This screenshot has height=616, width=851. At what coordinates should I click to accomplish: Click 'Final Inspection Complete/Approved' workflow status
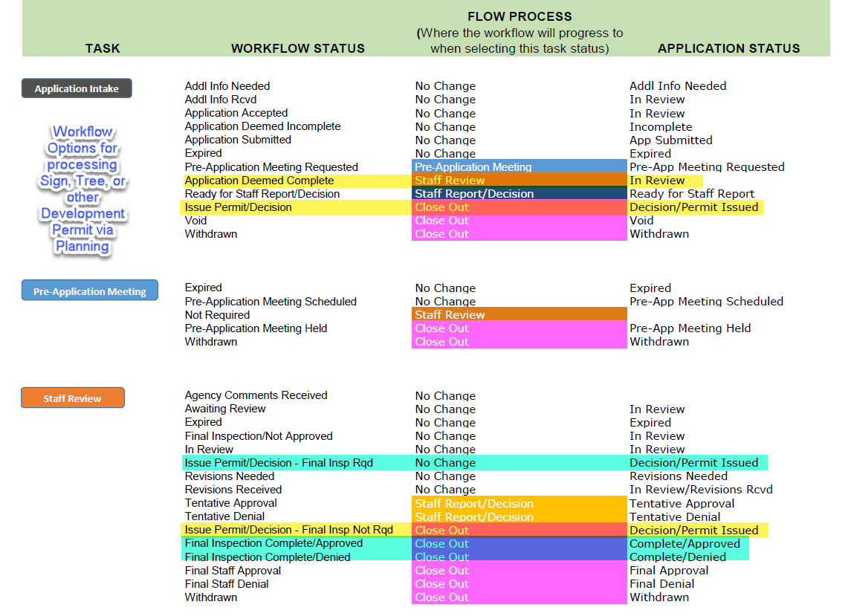pos(274,543)
